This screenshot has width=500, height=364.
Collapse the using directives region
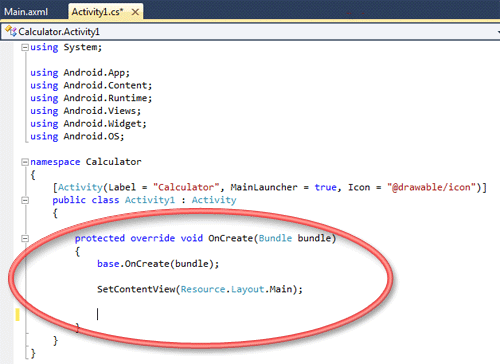tap(25, 48)
